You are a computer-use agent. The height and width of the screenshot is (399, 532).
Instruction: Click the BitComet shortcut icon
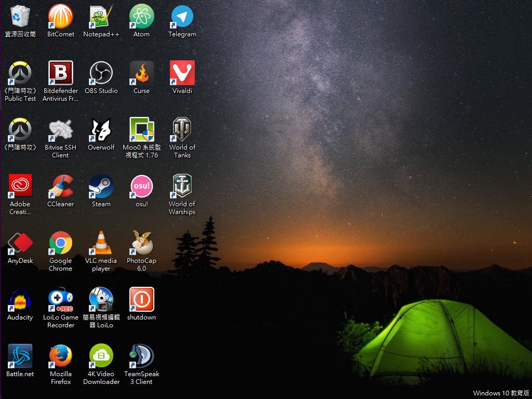(x=61, y=17)
